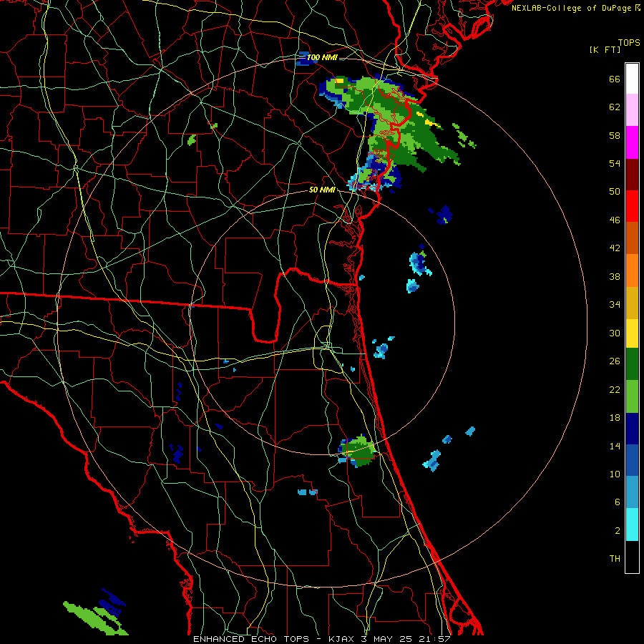This screenshot has width=644, height=644.
Task: Click the 2 legend label
Action: 618,531
